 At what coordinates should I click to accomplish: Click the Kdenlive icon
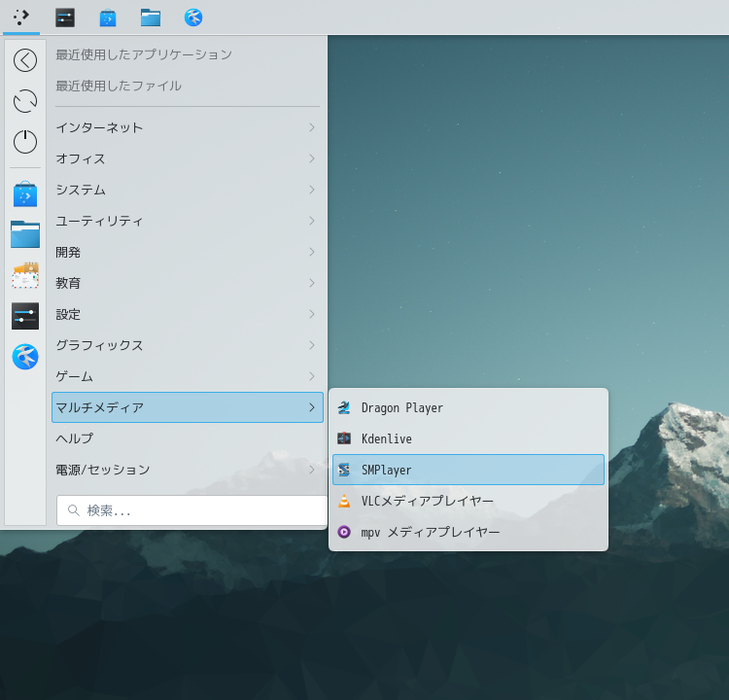point(344,438)
